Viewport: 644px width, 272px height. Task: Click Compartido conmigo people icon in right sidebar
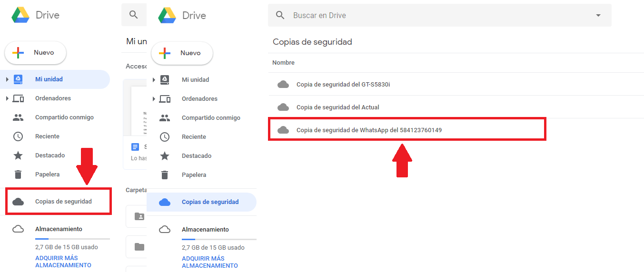tap(165, 118)
